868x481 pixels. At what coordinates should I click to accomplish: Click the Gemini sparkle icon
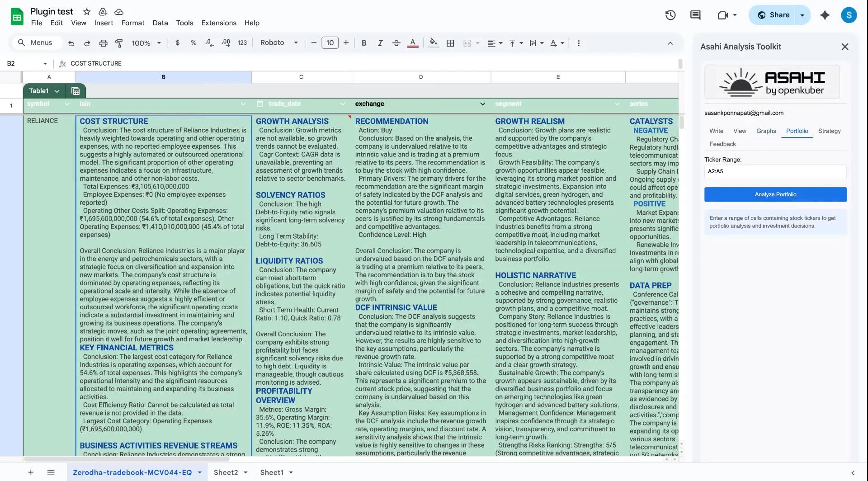coord(825,15)
